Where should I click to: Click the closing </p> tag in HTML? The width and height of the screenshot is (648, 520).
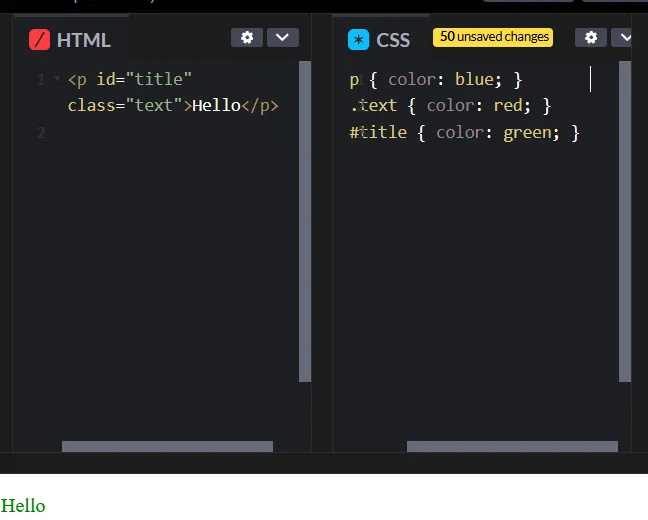pos(260,106)
